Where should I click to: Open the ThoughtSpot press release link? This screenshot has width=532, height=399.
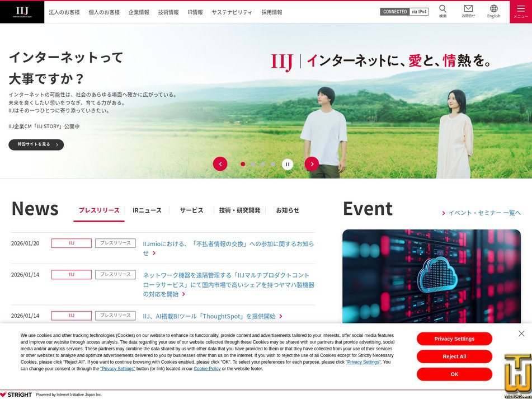[x=211, y=316]
